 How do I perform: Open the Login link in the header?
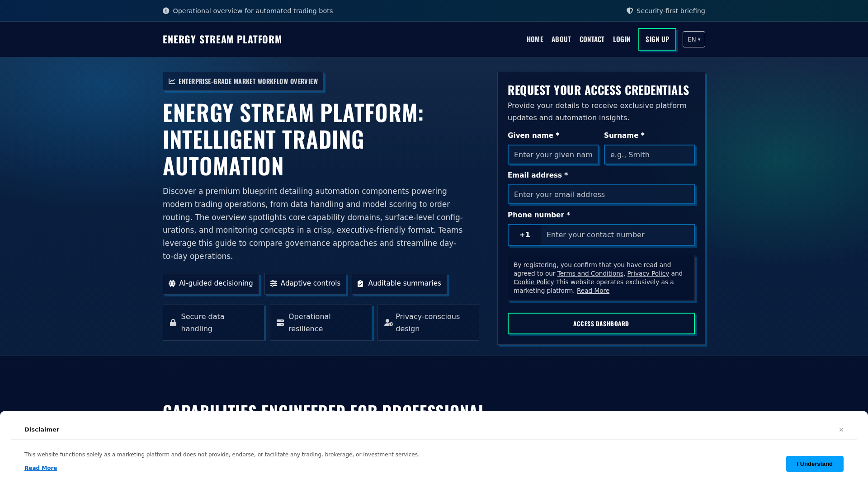point(622,39)
